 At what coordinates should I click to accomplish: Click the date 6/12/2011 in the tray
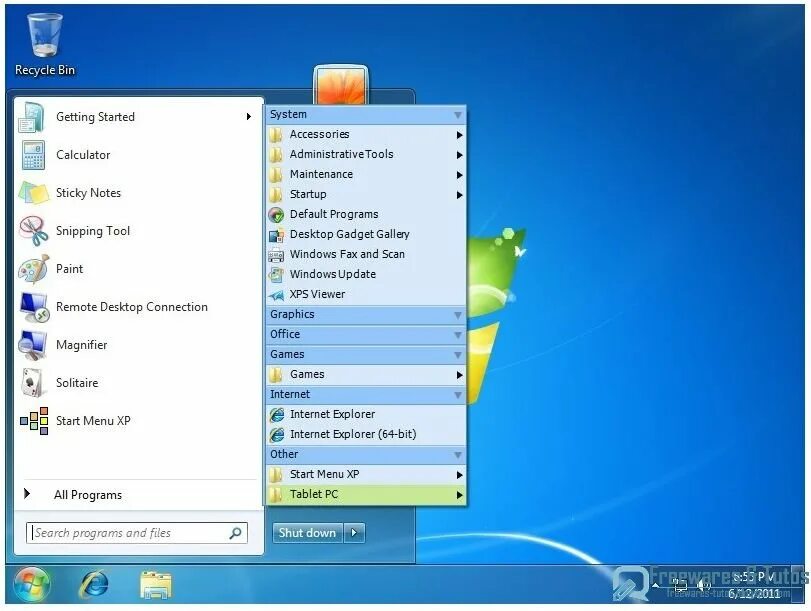coord(754,593)
